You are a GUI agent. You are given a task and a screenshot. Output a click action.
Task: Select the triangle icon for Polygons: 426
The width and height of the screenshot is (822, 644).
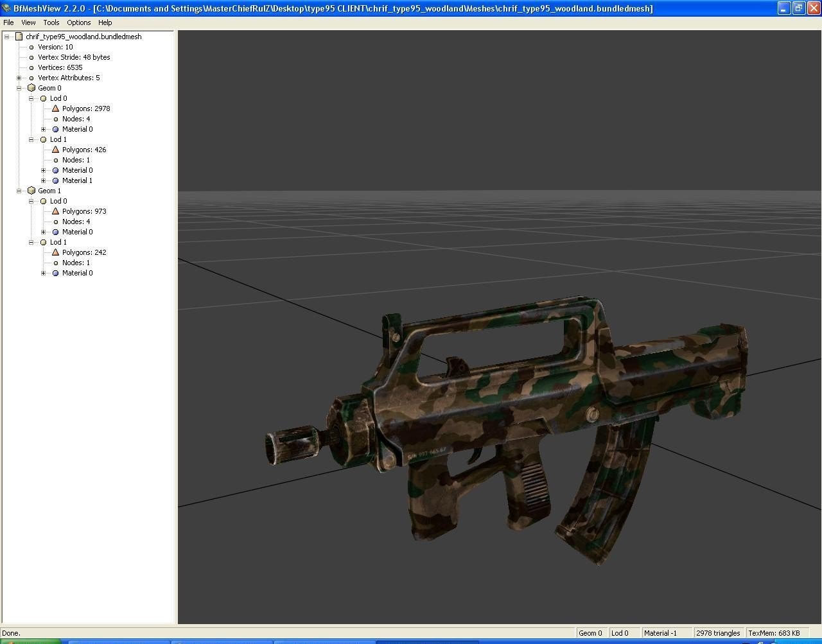pos(56,150)
